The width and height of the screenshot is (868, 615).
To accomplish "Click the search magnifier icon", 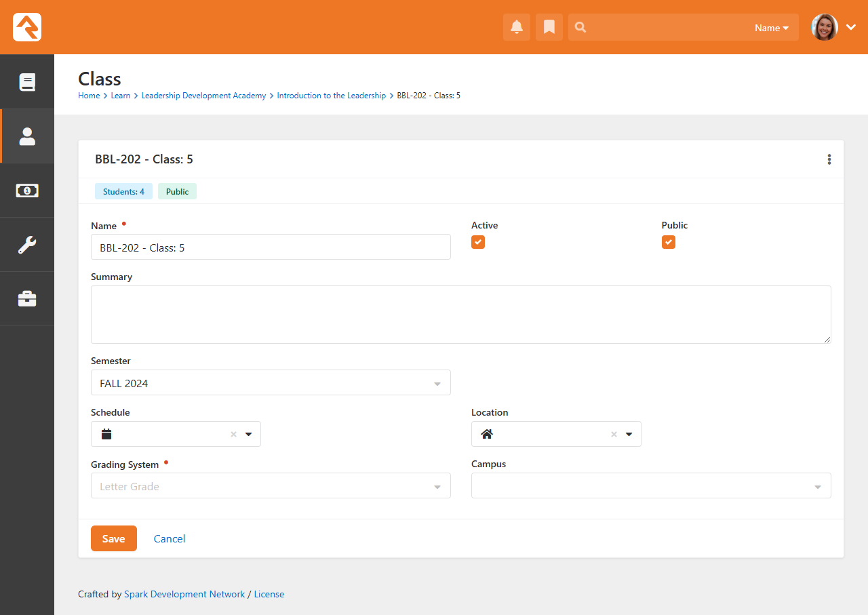I will (580, 27).
